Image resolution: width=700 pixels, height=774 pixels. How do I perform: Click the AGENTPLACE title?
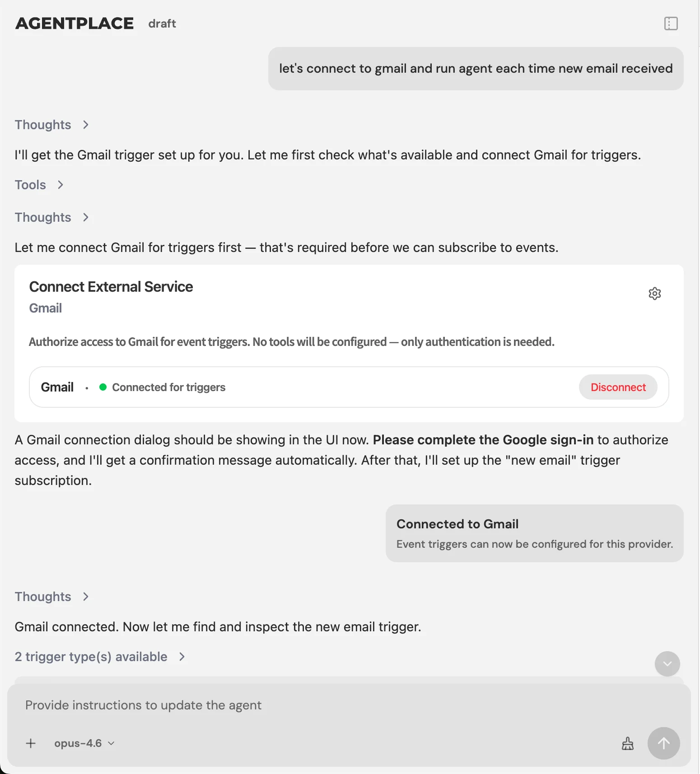tap(75, 23)
